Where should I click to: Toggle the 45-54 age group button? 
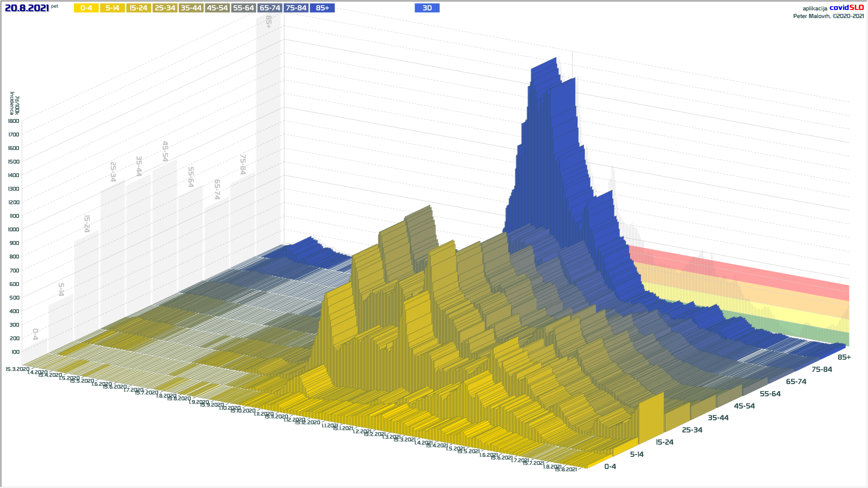click(x=217, y=8)
